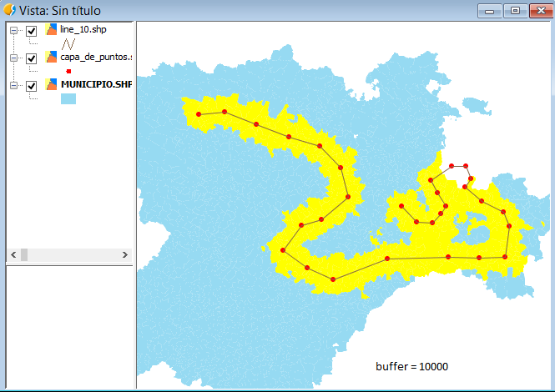Click the gvSIG icon in the title bar
The width and height of the screenshot is (555, 392).
click(9, 9)
